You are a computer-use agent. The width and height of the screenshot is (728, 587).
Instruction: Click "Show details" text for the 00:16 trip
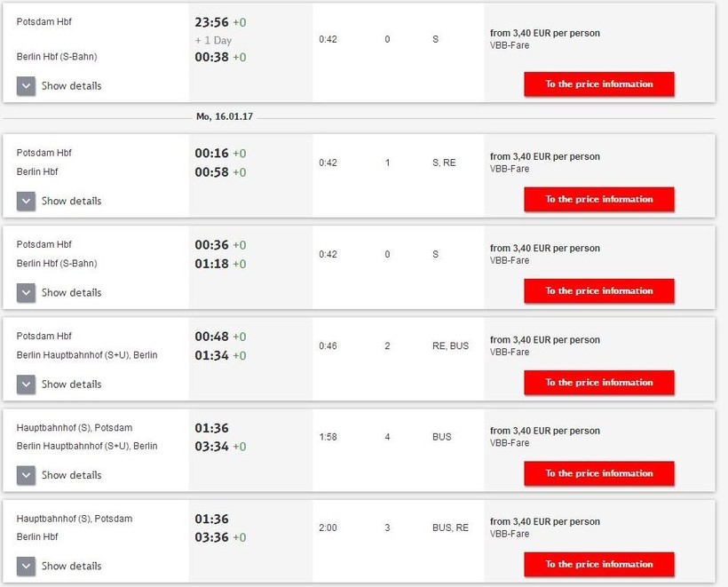(71, 201)
